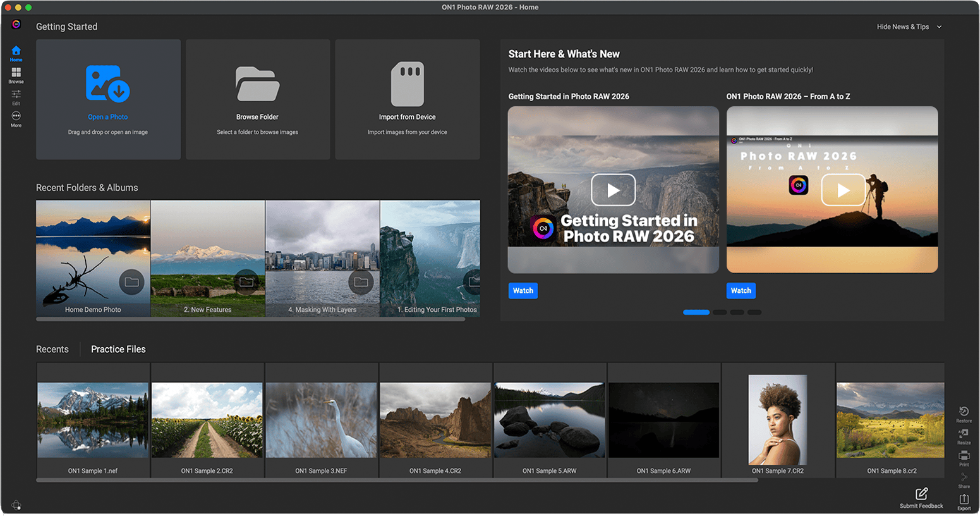The height and width of the screenshot is (516, 980).
Task: Click the Start Here & What's New heading
Action: [x=564, y=54]
